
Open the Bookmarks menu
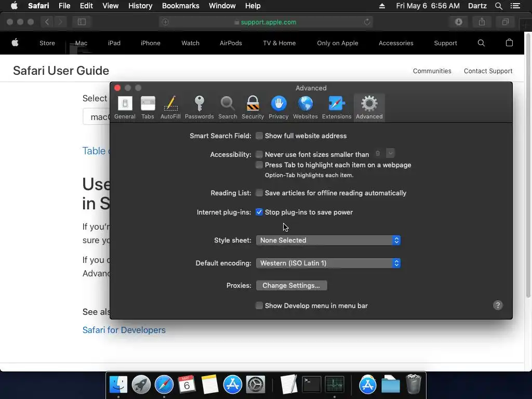pyautogui.click(x=180, y=6)
